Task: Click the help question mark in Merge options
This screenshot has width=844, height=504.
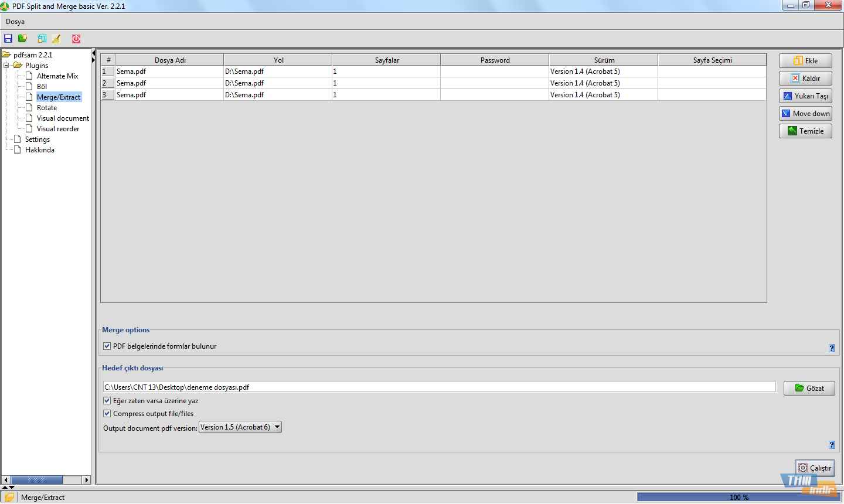Action: tap(832, 348)
